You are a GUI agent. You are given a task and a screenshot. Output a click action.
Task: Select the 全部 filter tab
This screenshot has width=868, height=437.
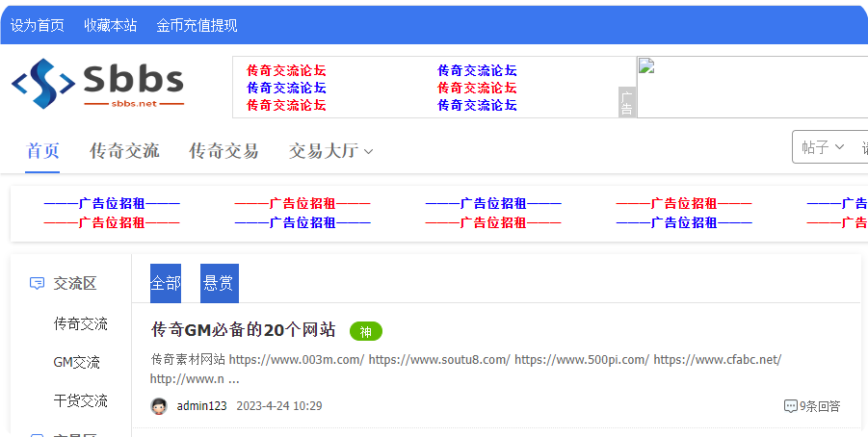point(166,283)
